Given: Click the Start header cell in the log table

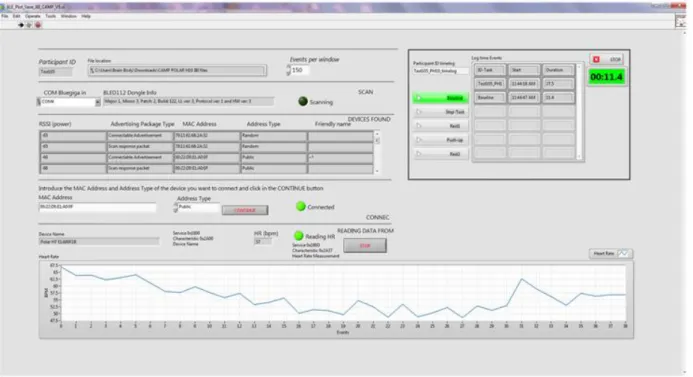Looking at the screenshot, I should [524, 70].
